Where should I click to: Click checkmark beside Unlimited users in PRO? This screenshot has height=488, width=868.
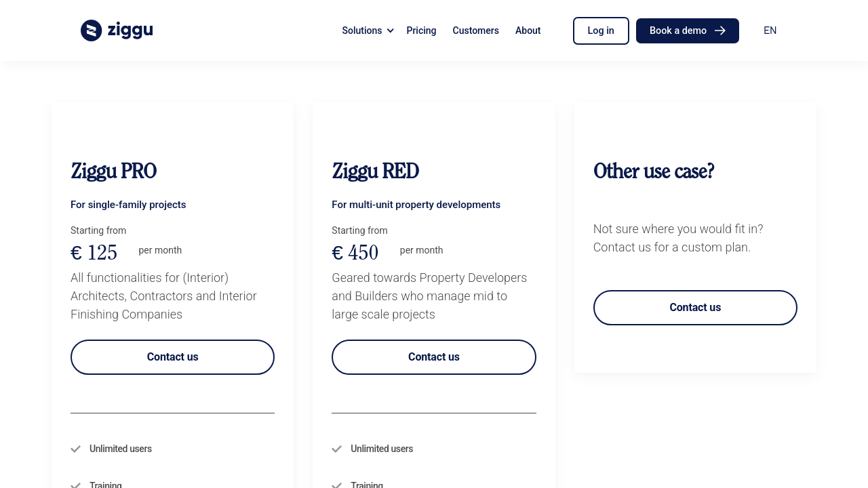[75, 449]
